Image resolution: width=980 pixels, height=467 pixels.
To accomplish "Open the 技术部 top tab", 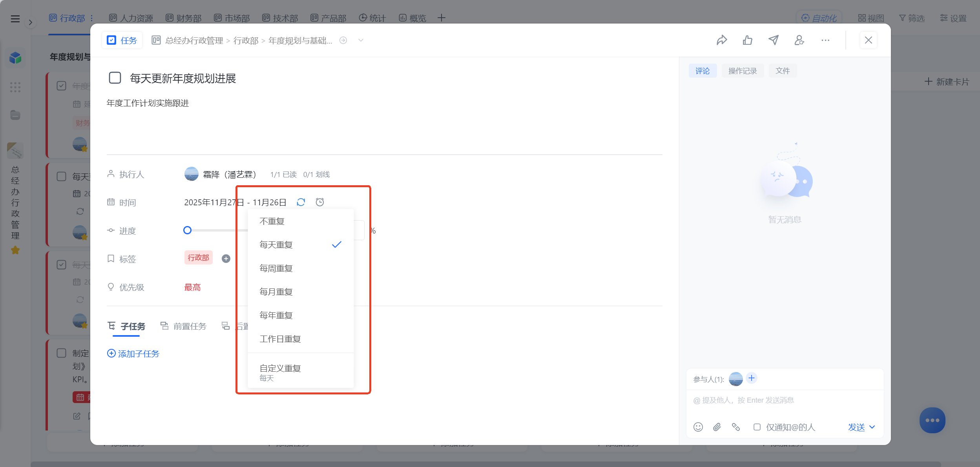I will point(280,18).
